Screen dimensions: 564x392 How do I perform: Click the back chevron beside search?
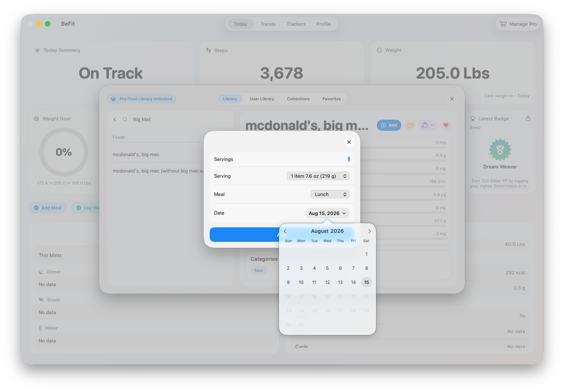[115, 119]
